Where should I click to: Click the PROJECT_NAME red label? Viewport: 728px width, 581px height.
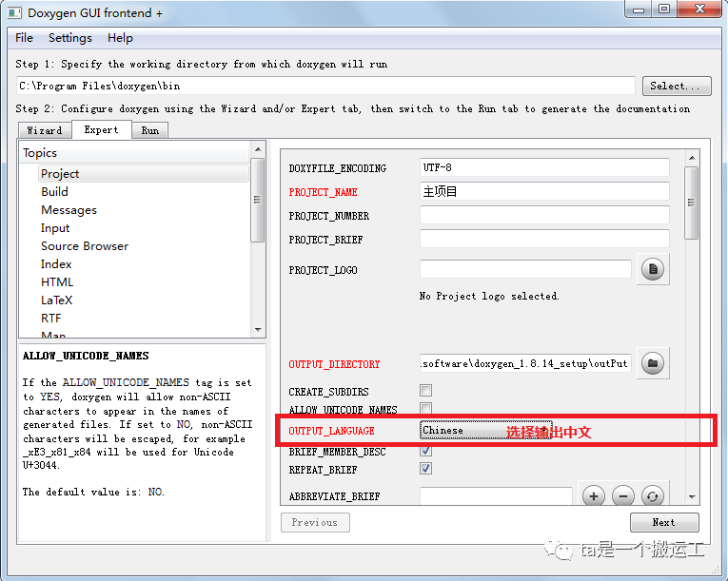[324, 192]
